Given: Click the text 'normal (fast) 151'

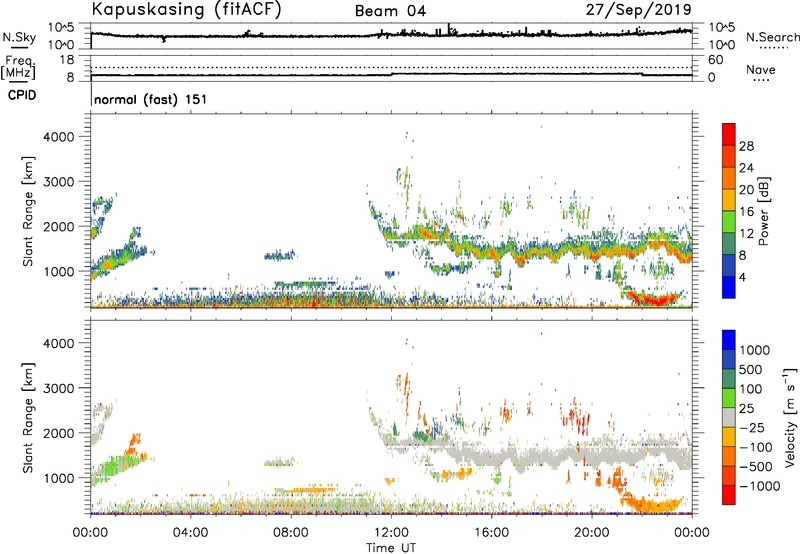Looking at the screenshot, I should tap(151, 99).
